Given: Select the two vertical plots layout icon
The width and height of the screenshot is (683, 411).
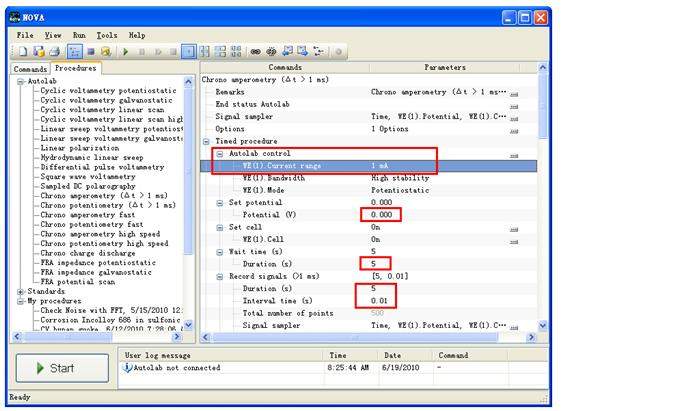Looking at the screenshot, I should click(x=204, y=52).
